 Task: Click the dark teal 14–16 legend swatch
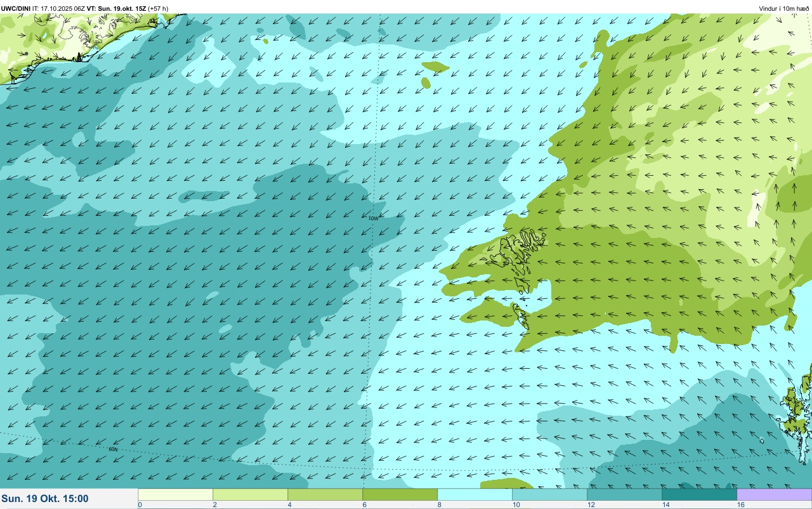699,494
